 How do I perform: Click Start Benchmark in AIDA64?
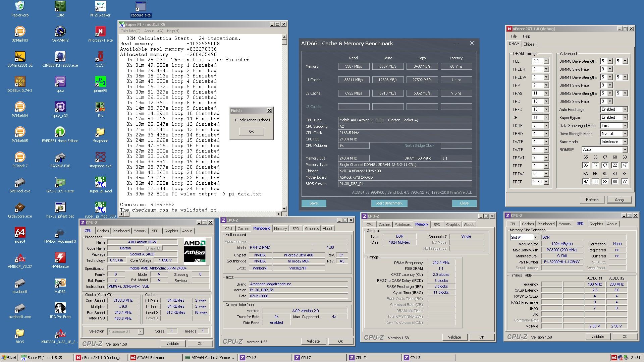click(389, 203)
